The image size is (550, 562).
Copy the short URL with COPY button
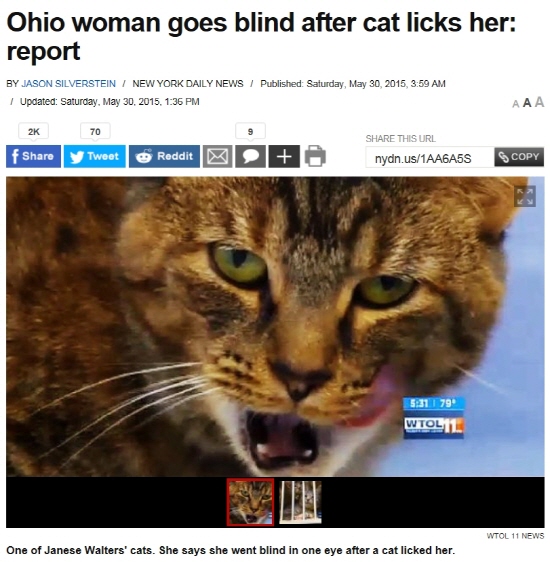coord(519,157)
